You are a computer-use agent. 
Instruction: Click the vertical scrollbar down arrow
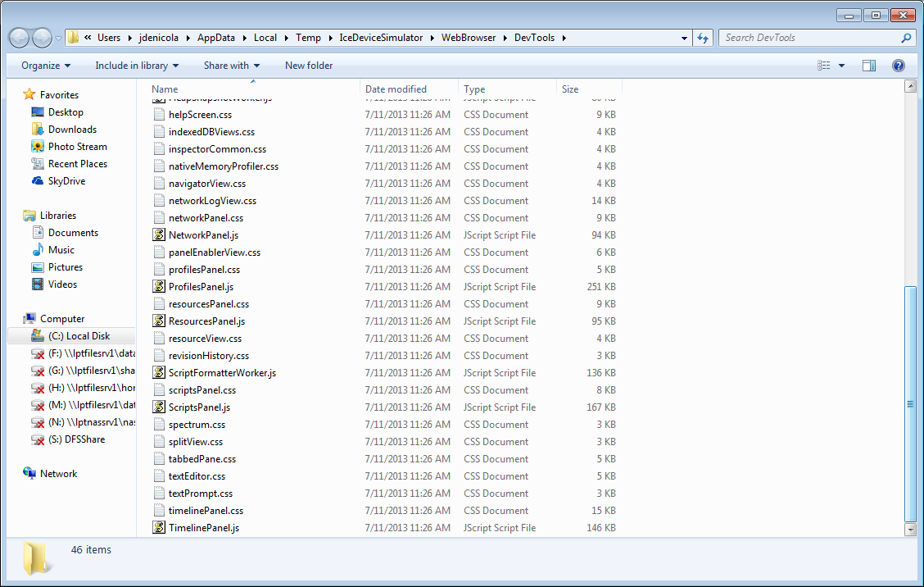tap(910, 530)
